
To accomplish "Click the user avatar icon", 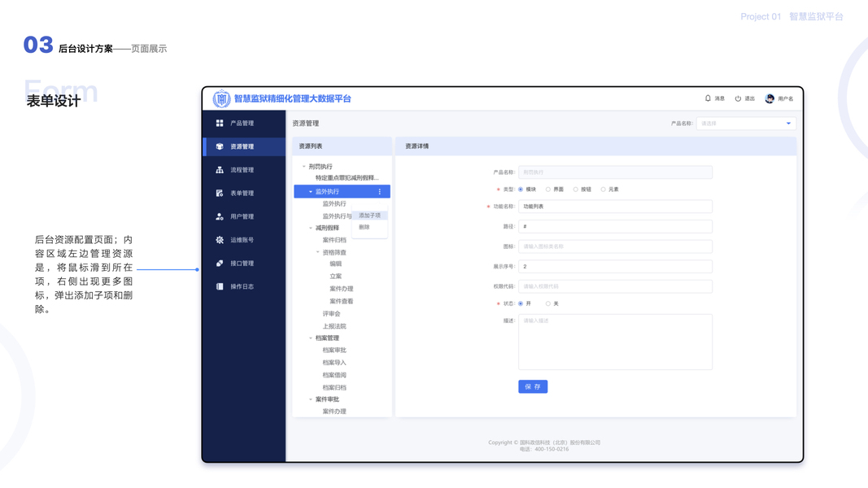I will click(x=770, y=98).
